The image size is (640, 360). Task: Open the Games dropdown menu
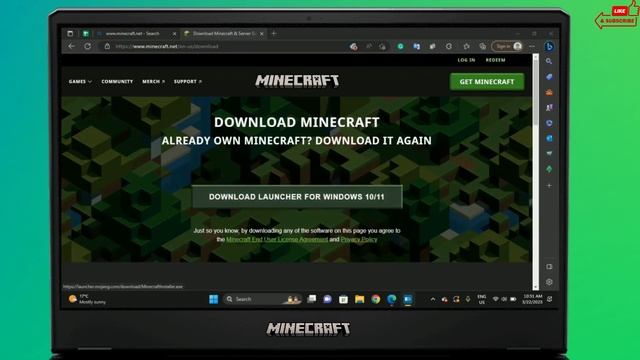(x=80, y=82)
